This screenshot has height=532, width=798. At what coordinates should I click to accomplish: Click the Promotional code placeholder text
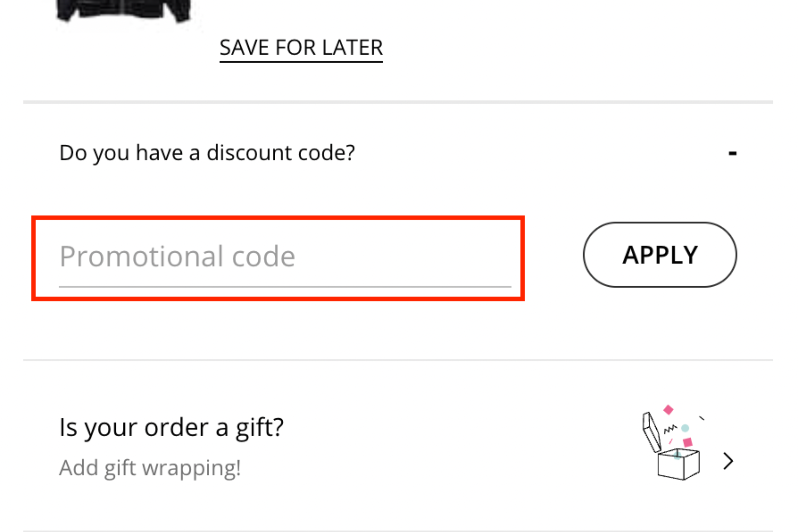(x=177, y=256)
